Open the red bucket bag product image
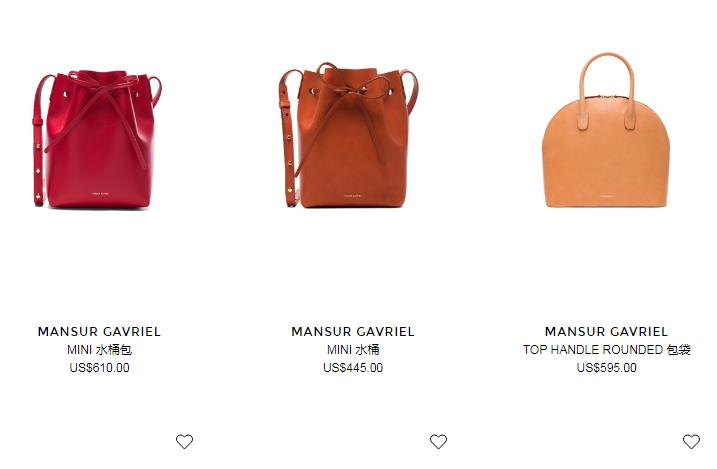 [97, 139]
